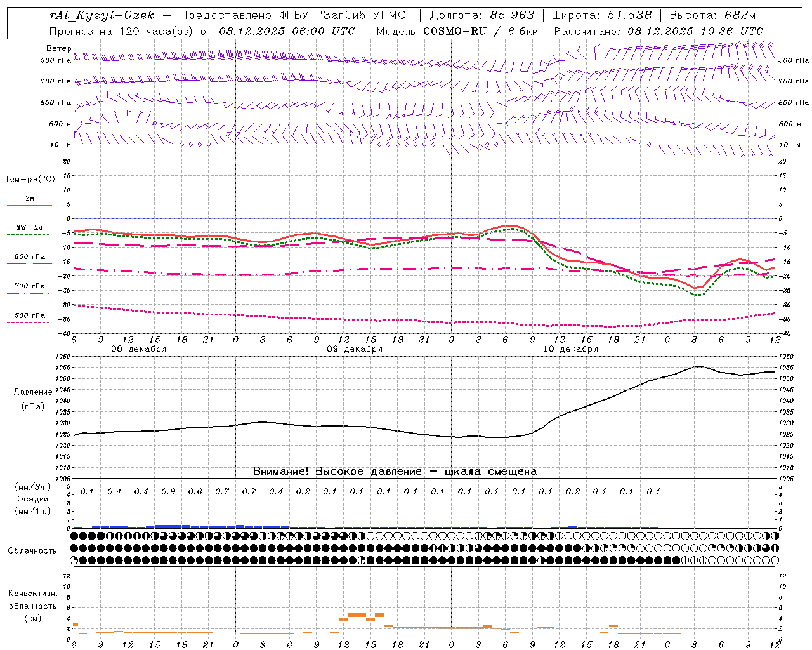Click the Конвективн. convective cloud label

[33, 594]
